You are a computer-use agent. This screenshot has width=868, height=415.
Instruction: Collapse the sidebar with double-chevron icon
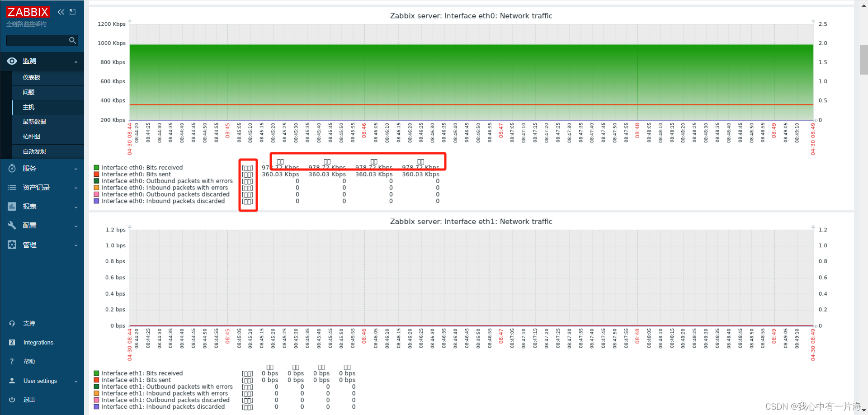[61, 12]
